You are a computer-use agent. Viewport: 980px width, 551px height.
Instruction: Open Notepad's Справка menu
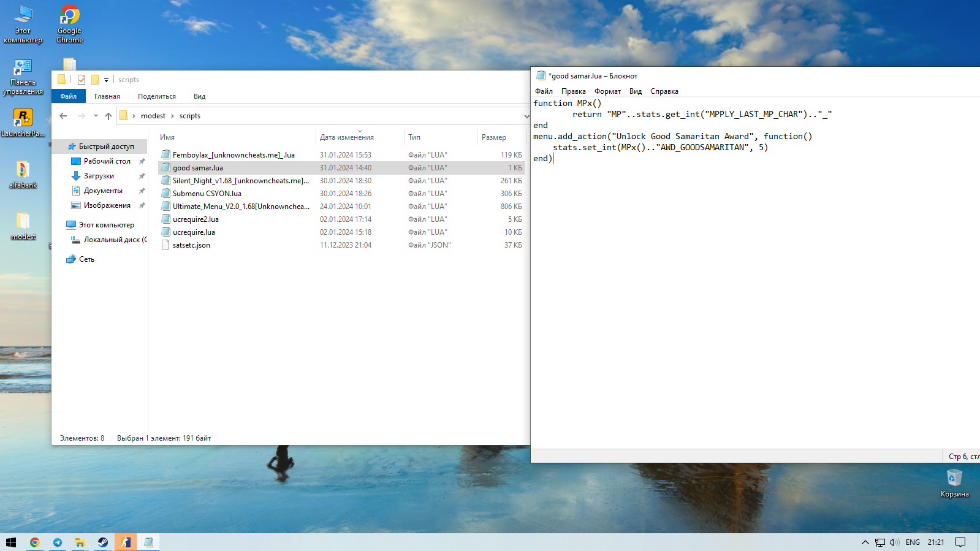[664, 91]
